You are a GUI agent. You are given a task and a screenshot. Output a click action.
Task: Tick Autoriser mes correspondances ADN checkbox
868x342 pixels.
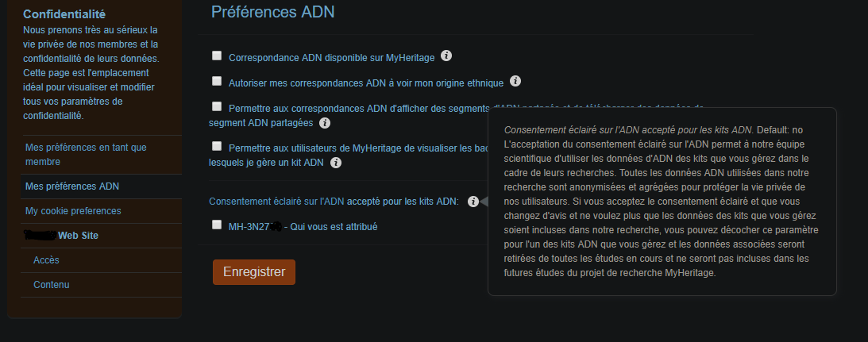pos(217,82)
